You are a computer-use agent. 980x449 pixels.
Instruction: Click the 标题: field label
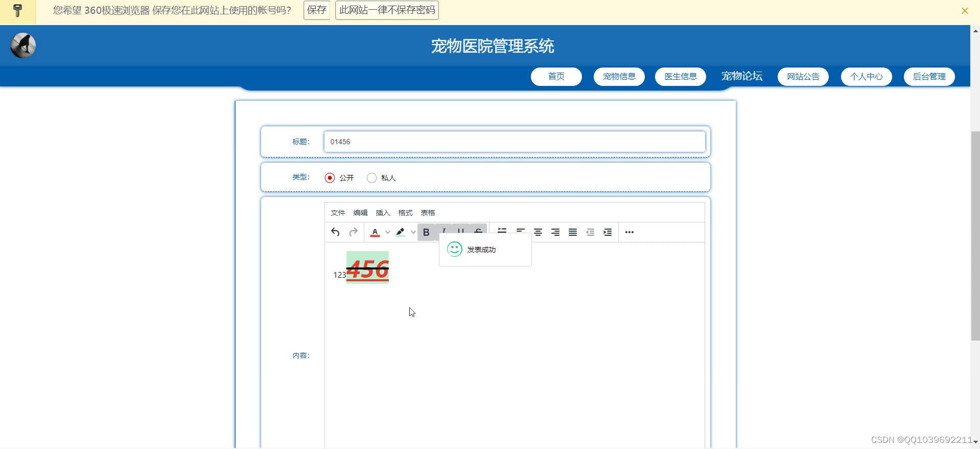coord(301,142)
